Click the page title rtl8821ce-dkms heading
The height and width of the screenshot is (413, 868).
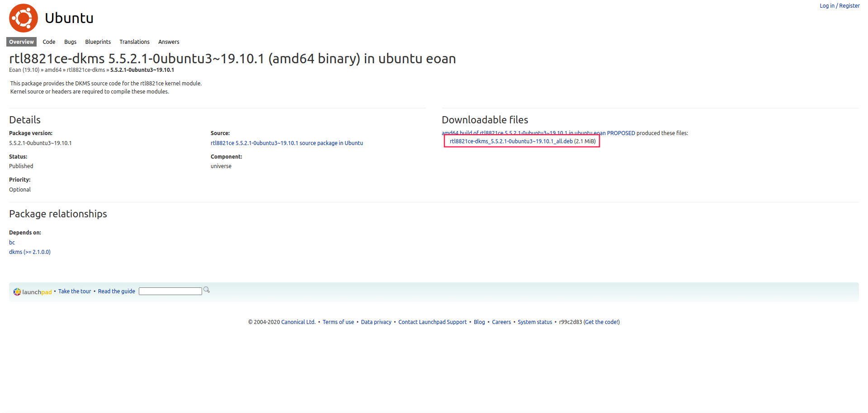tap(232, 59)
